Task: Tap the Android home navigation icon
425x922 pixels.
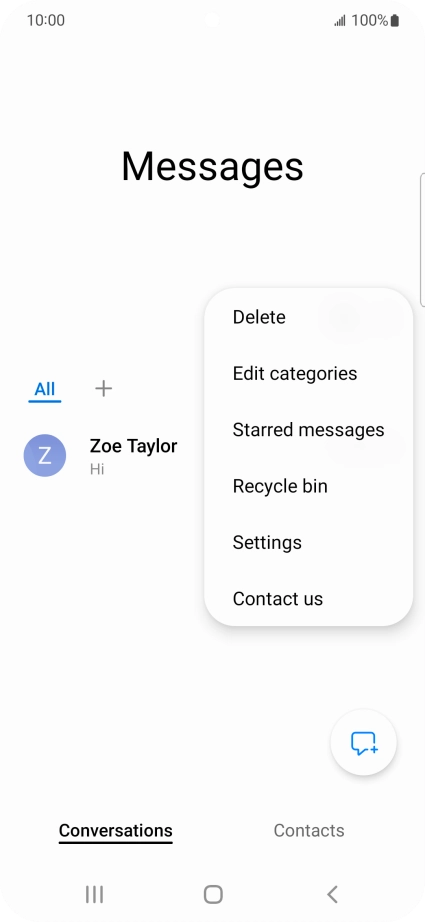Action: [213, 894]
